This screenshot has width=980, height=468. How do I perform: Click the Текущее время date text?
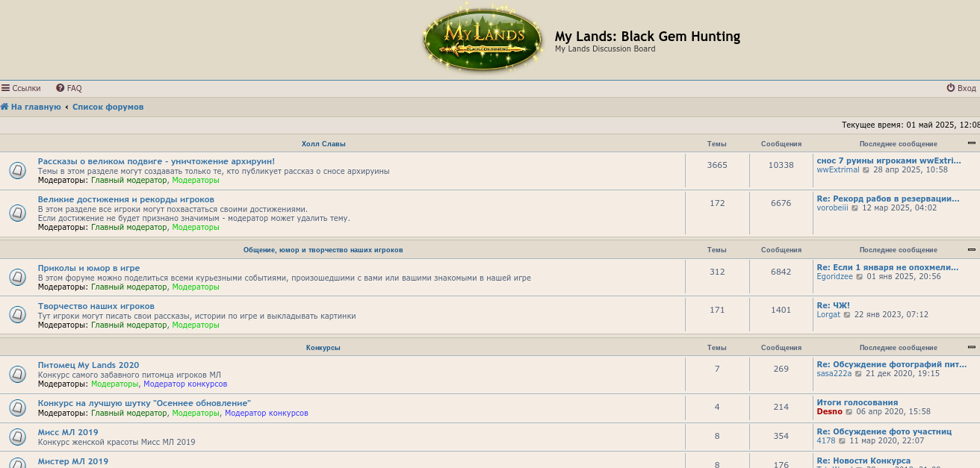[911, 125]
